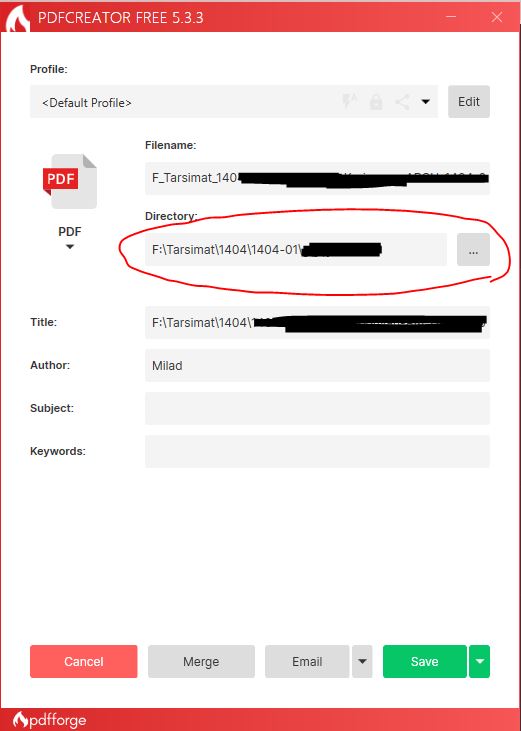The height and width of the screenshot is (731, 521).
Task: Cancel the PDF creation
Action: point(84,662)
